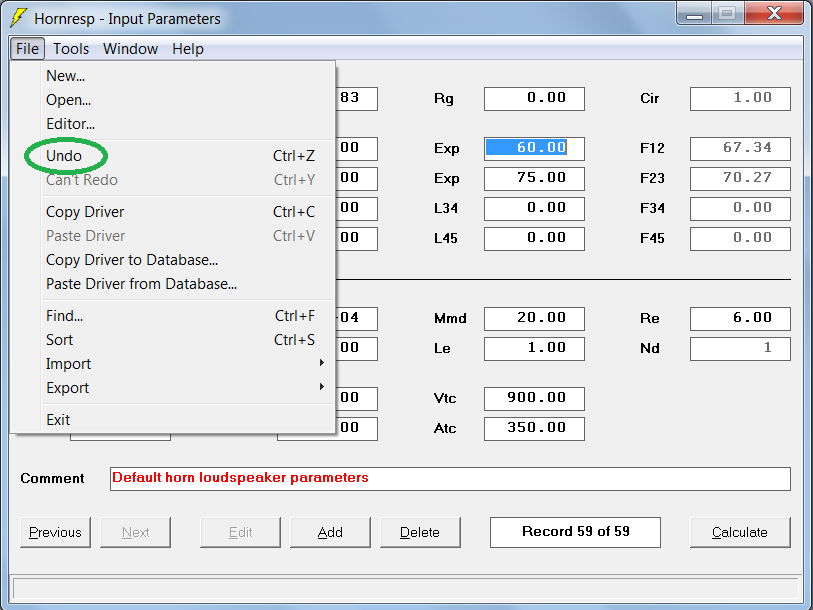Open the Tools menu
The image size is (813, 610).
[71, 49]
